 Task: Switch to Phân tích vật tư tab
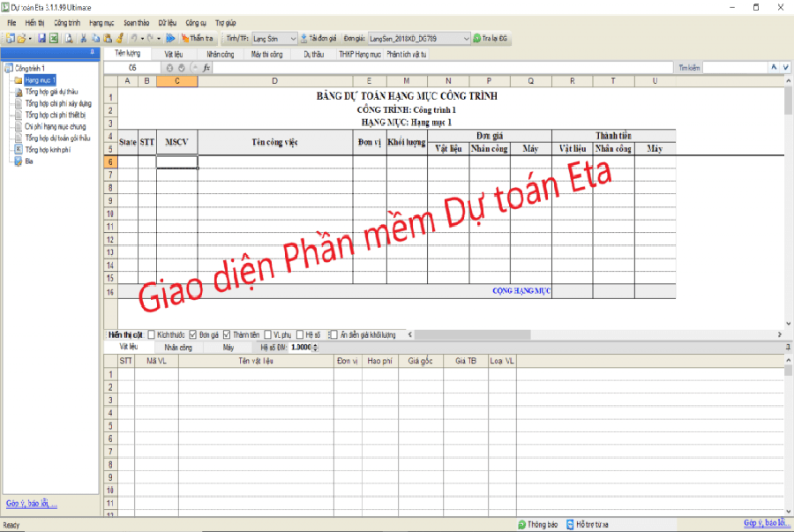tap(407, 54)
